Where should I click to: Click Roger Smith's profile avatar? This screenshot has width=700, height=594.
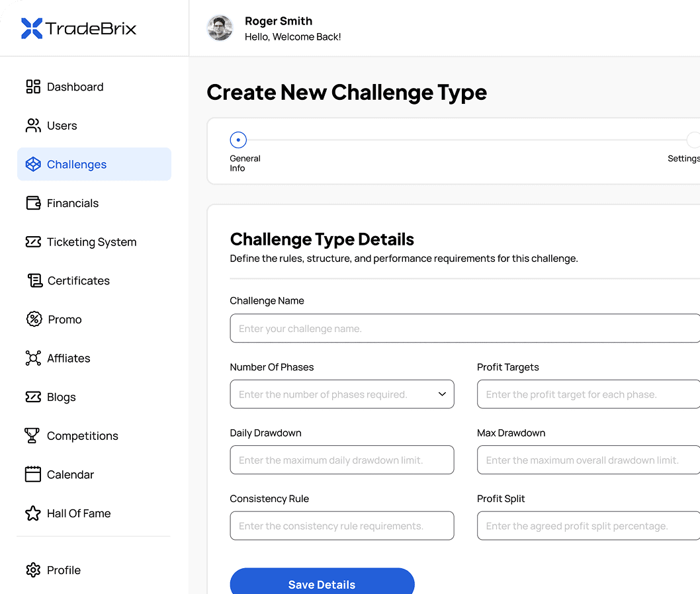click(x=220, y=28)
